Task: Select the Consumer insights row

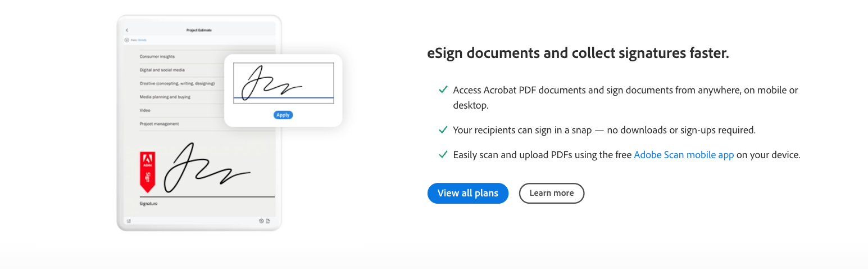Action: 157,57
